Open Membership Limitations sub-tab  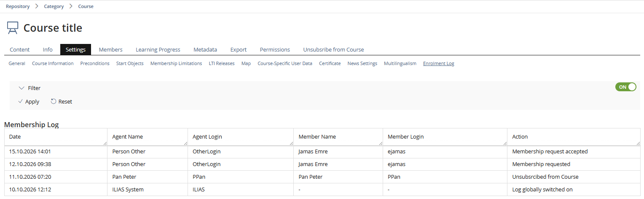coord(176,63)
